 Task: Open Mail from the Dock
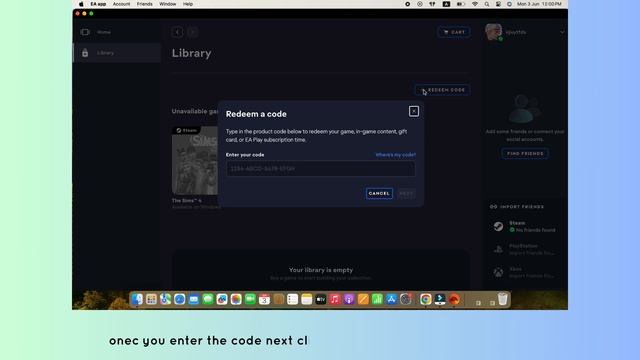pyautogui.click(x=194, y=299)
